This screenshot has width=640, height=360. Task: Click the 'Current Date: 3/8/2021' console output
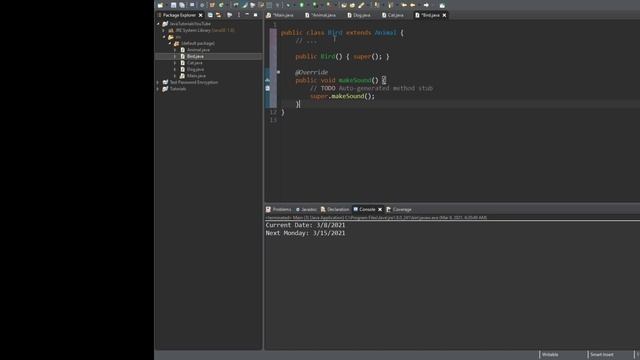coord(305,225)
